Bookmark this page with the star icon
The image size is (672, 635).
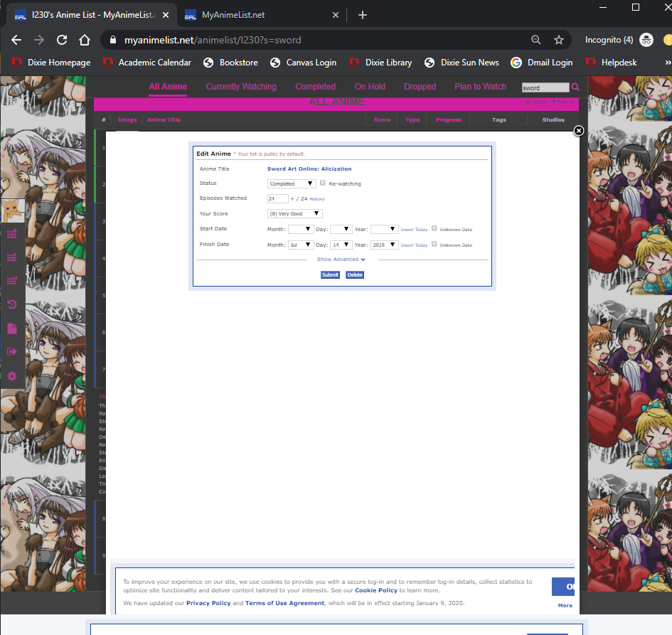[559, 40]
